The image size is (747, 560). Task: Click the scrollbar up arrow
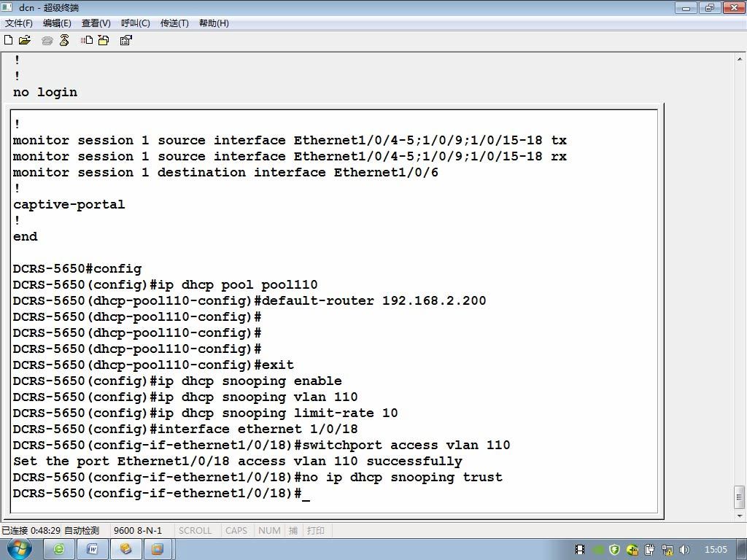coord(740,60)
